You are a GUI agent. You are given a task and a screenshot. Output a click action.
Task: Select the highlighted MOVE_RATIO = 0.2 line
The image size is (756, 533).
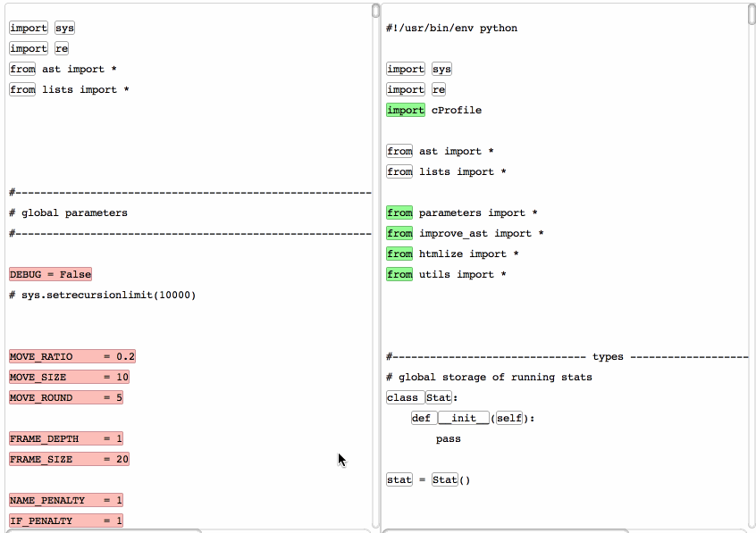pos(71,357)
